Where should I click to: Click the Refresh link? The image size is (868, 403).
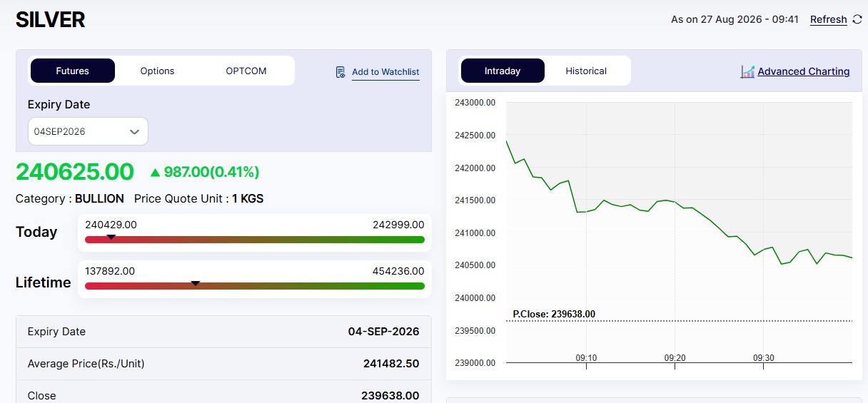(829, 20)
